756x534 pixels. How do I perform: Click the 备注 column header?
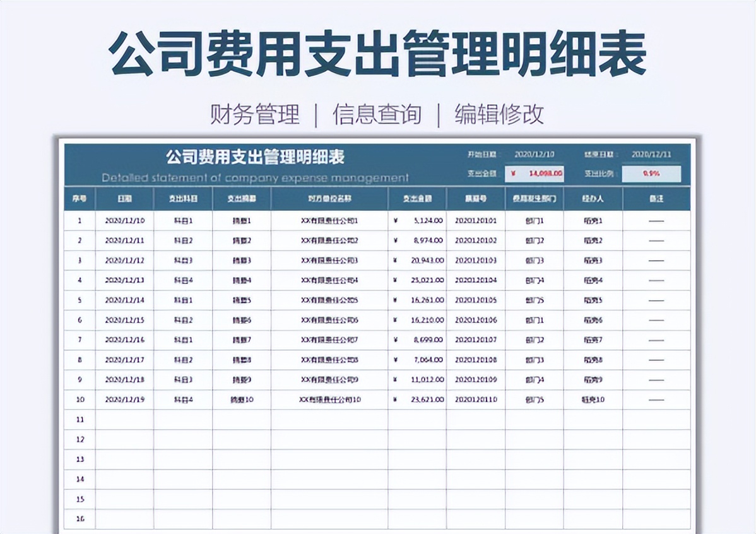click(x=656, y=198)
